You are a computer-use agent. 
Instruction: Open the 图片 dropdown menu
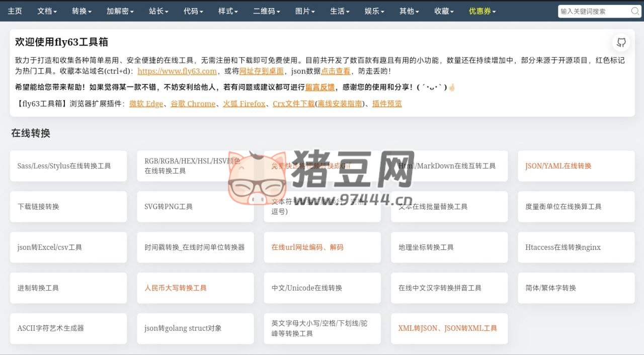(304, 11)
